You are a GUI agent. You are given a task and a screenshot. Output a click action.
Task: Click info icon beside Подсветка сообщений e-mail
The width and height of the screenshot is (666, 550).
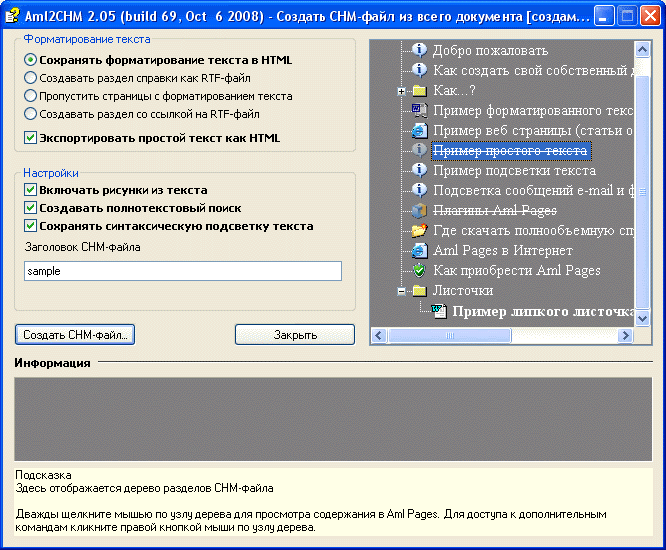(419, 190)
